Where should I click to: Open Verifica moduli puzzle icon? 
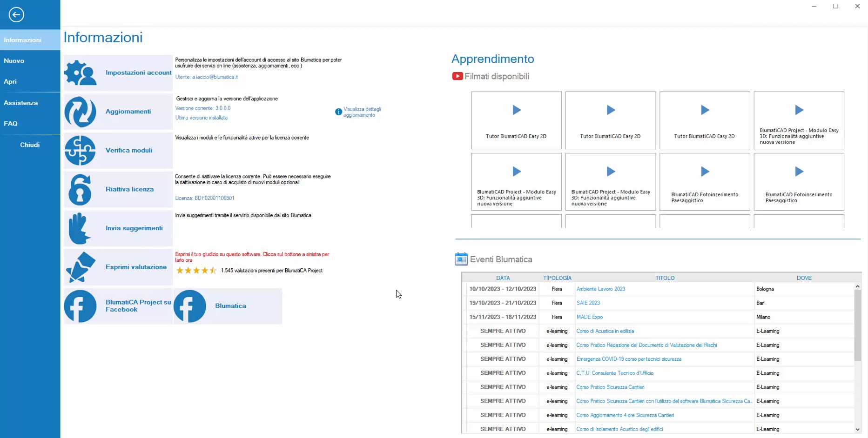81,151
